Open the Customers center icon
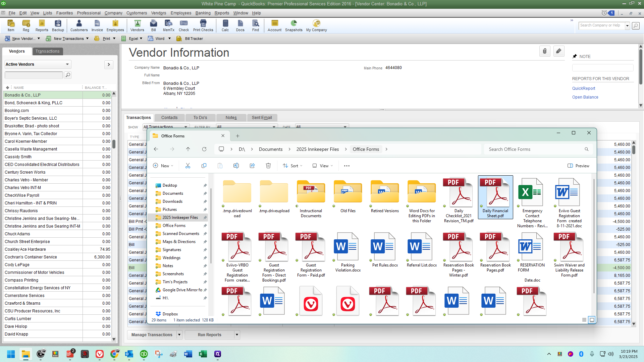Viewport: 644px width, 362px height. point(79,25)
